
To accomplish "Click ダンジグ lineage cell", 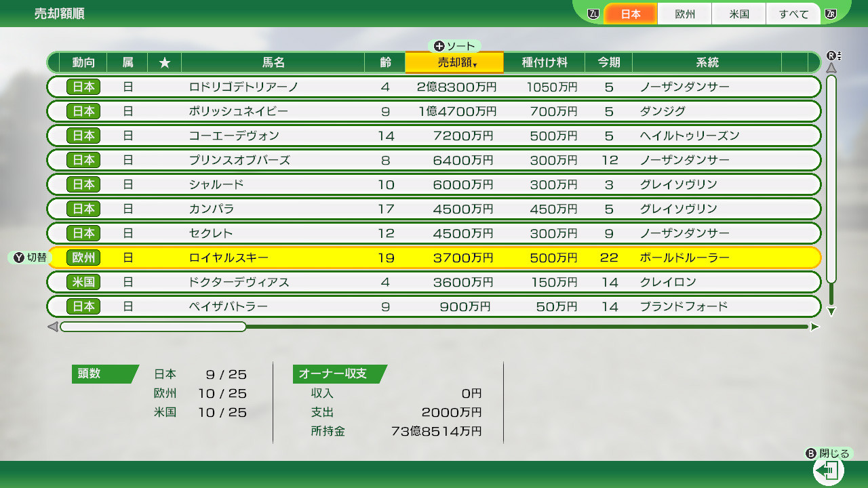I will pyautogui.click(x=663, y=111).
